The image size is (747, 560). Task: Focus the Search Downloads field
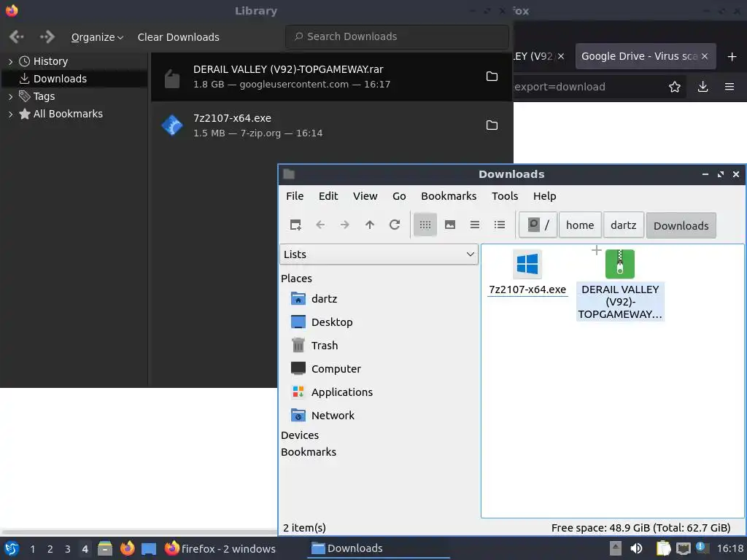397,36
